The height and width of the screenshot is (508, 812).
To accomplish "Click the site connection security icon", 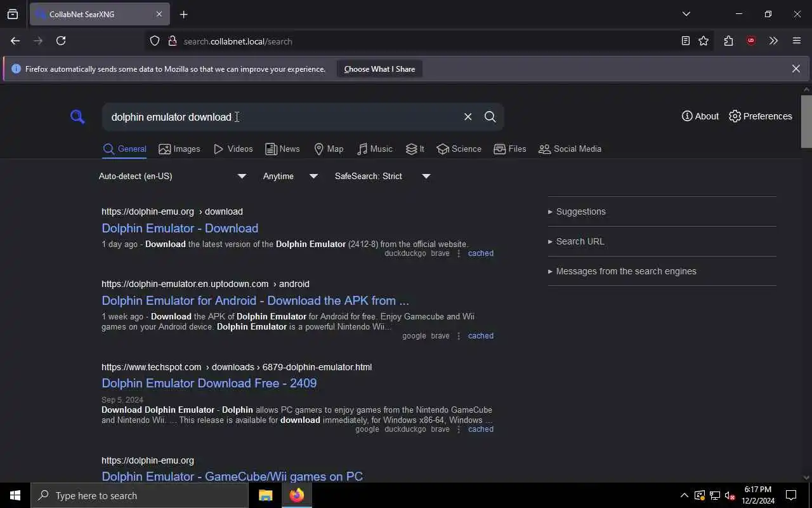I will coord(172,41).
